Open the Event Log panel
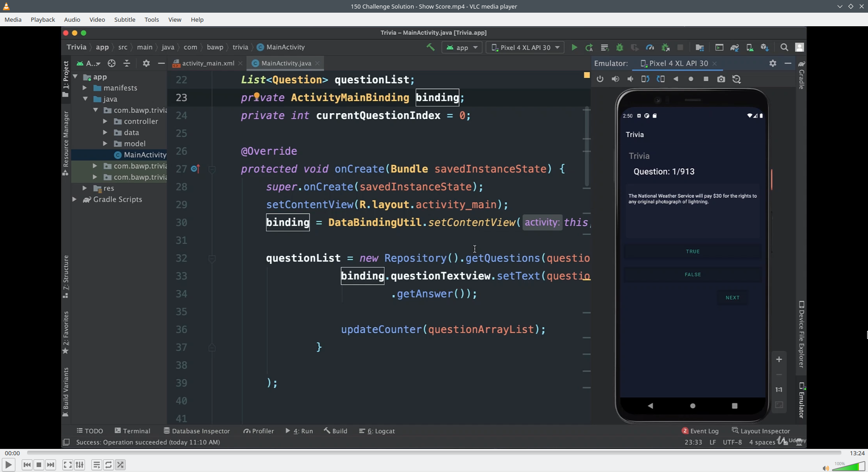 coord(700,431)
